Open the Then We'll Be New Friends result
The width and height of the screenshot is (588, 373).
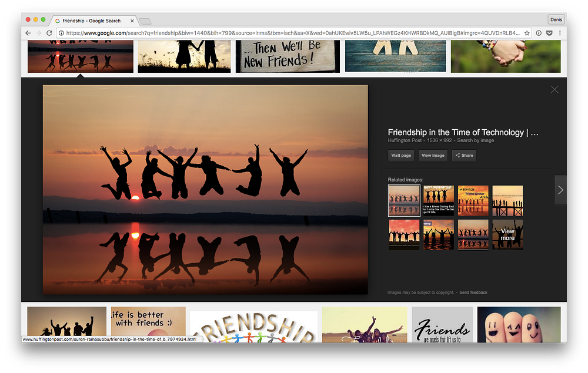(x=288, y=56)
